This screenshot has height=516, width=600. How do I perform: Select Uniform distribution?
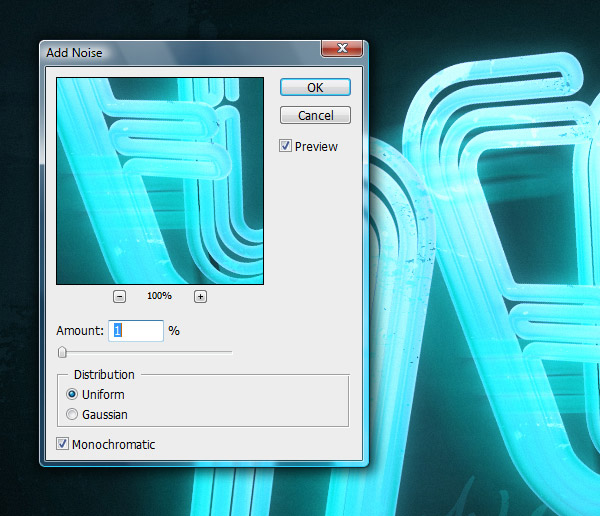tap(72, 394)
